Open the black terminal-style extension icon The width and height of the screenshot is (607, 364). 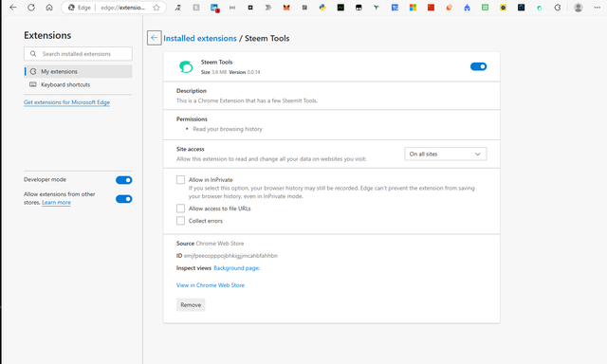pyautogui.click(x=340, y=8)
